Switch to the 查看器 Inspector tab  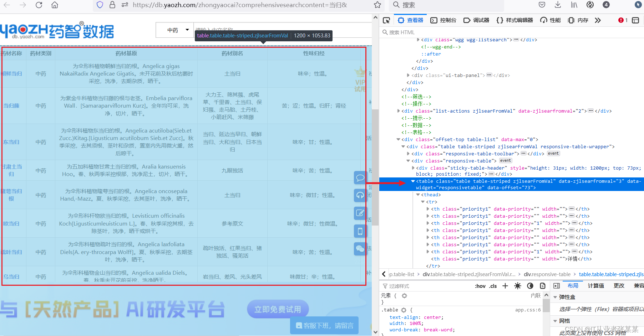tap(410, 20)
